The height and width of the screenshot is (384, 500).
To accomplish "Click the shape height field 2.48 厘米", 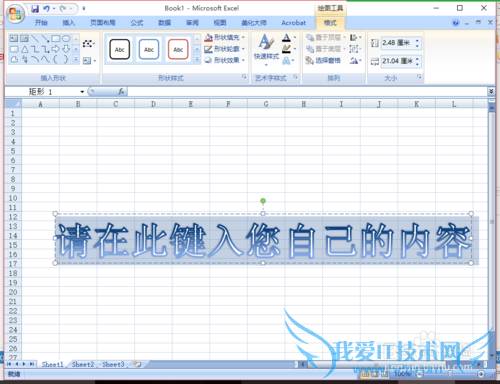I will [398, 43].
